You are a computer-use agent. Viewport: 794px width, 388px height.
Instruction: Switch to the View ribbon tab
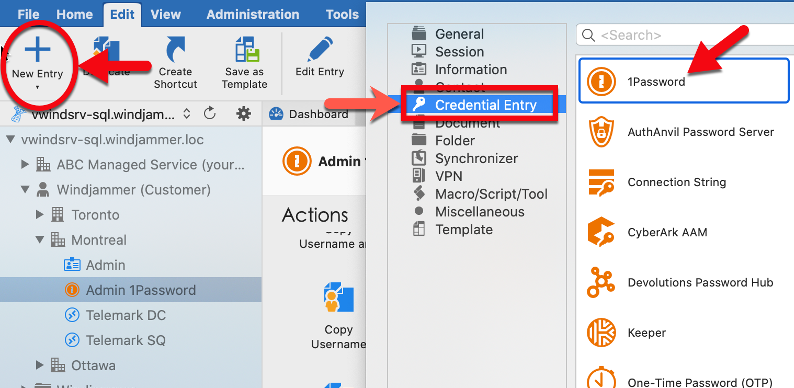[x=166, y=14]
